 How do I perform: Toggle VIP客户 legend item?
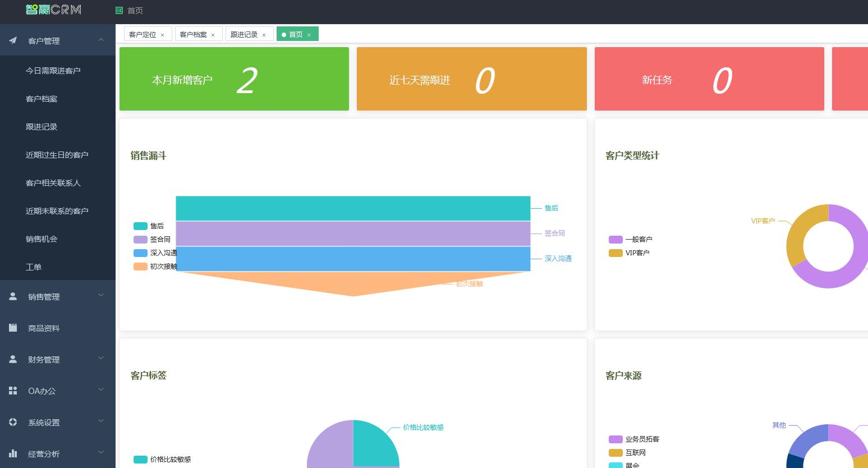point(629,253)
